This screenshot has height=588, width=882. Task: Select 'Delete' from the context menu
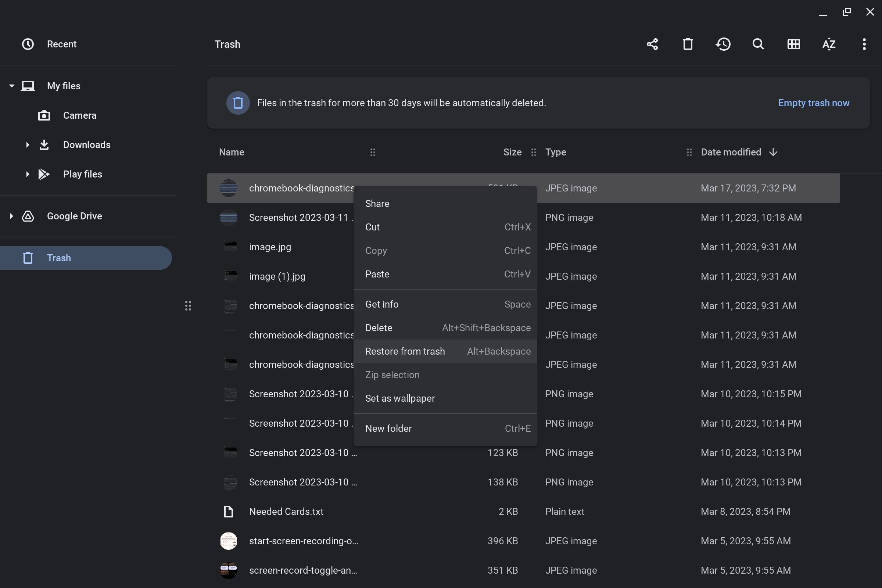point(379,327)
